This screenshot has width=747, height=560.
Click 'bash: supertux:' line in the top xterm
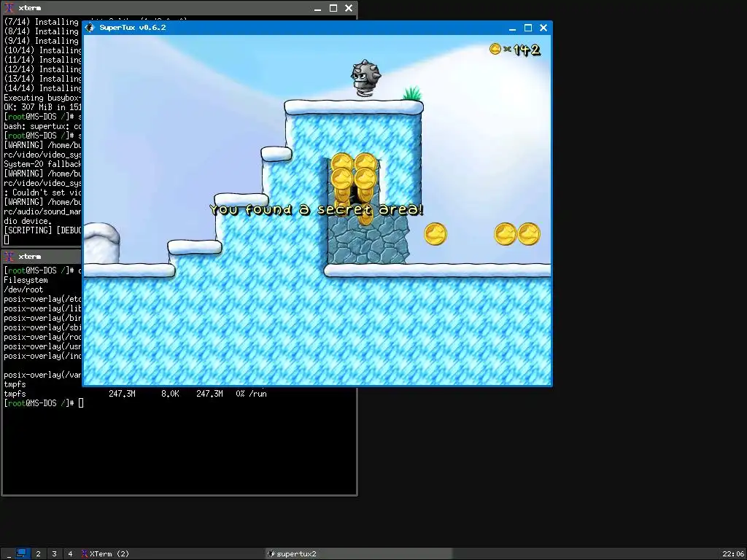pyautogui.click(x=42, y=126)
